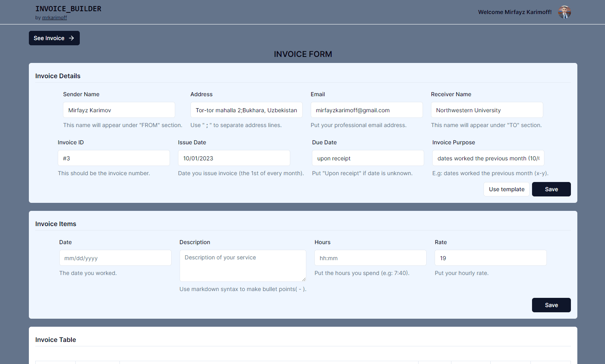Open the mm/dd/yyyy Date picker under Invoice Items
605x364 pixels.
(x=115, y=257)
